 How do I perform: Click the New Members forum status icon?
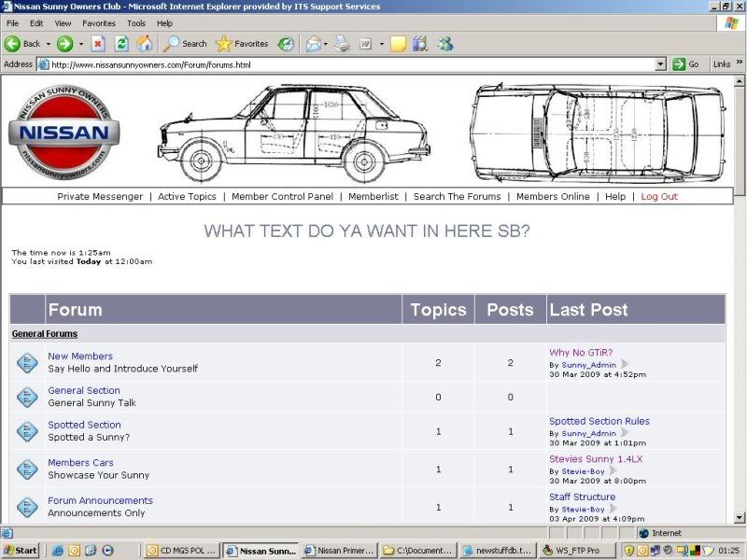point(27,363)
